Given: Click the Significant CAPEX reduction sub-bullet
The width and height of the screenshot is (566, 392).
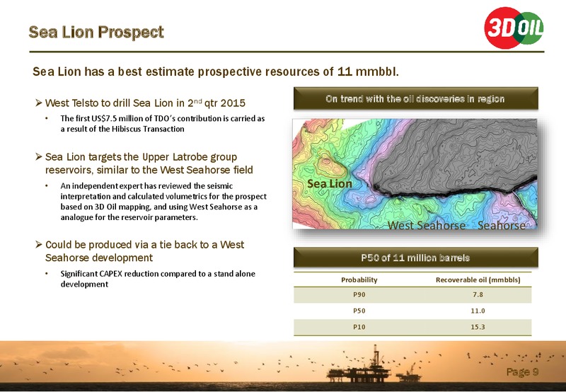Looking at the screenshot, I should click(x=158, y=279).
